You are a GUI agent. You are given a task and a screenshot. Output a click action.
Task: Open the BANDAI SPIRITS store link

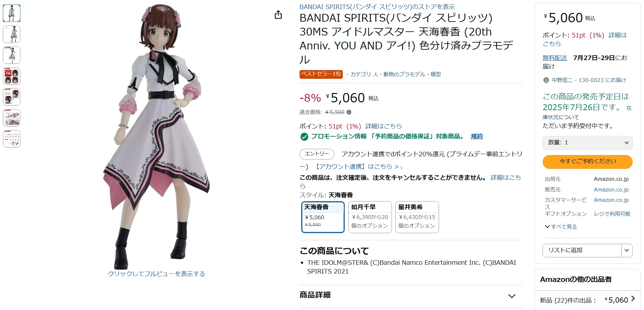[x=377, y=7]
